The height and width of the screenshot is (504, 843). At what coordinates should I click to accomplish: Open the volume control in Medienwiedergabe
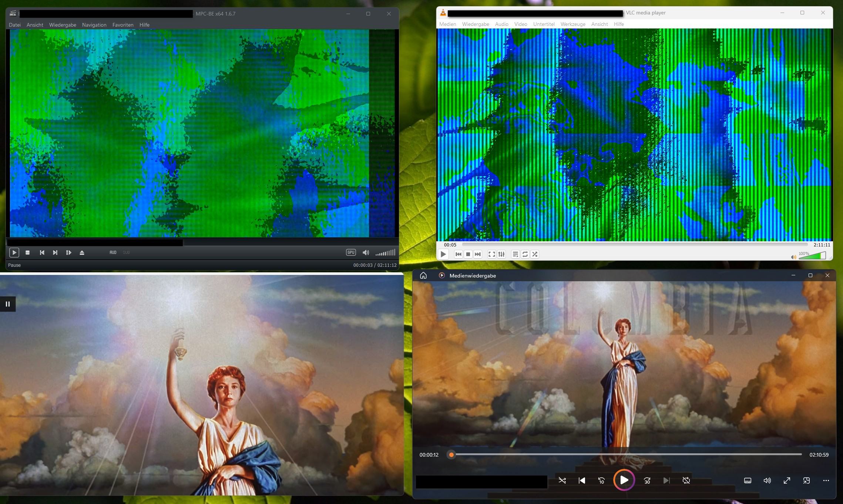coord(767,480)
